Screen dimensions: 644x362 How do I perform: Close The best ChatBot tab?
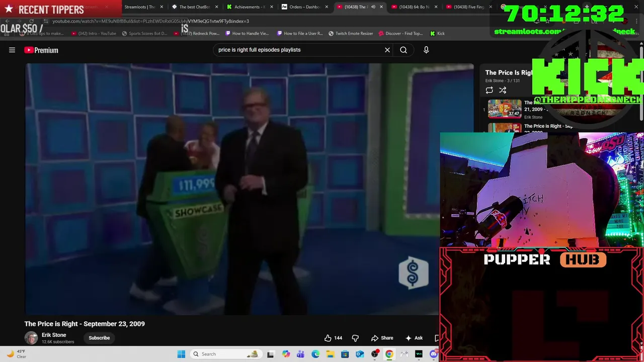(x=217, y=7)
